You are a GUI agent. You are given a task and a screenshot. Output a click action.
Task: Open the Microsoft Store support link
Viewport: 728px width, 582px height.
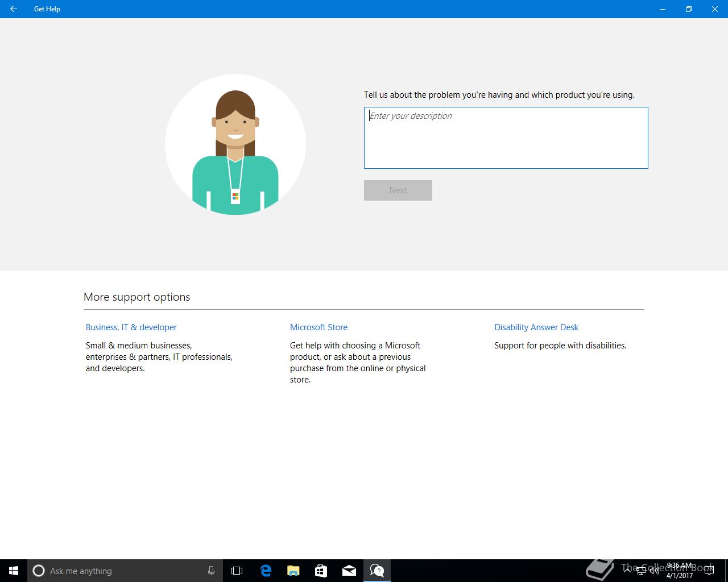(x=318, y=327)
